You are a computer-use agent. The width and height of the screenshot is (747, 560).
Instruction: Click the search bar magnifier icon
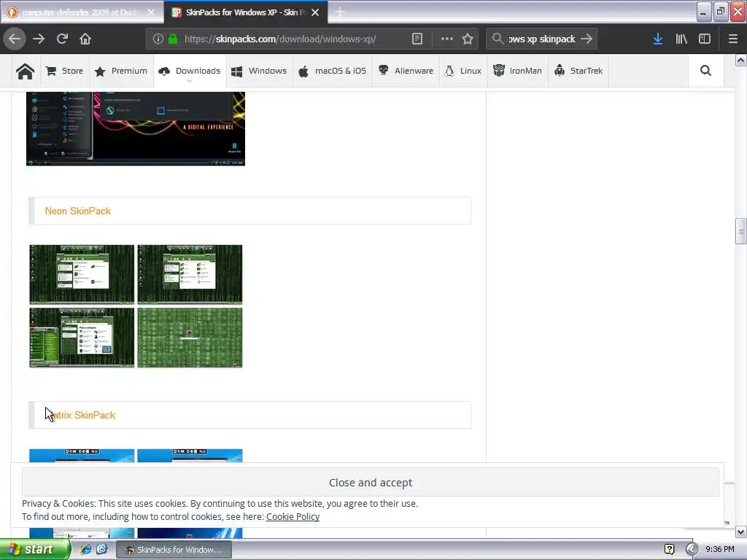[x=498, y=39]
